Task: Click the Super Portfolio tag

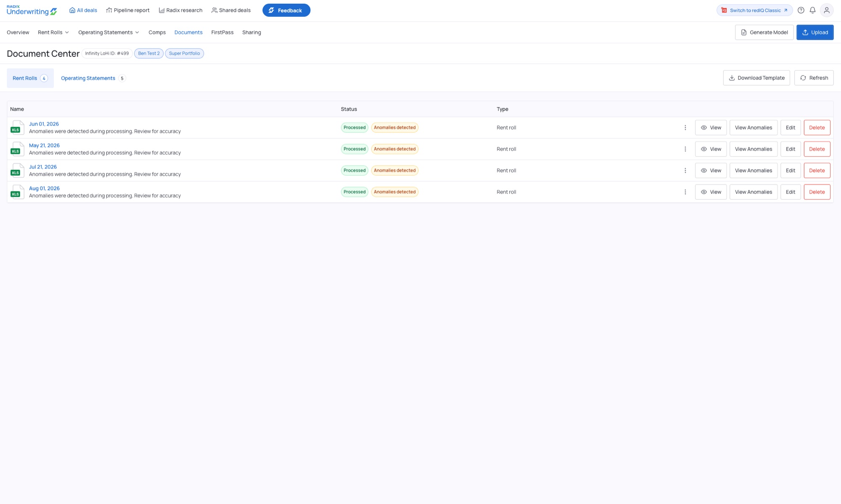Action: click(184, 53)
